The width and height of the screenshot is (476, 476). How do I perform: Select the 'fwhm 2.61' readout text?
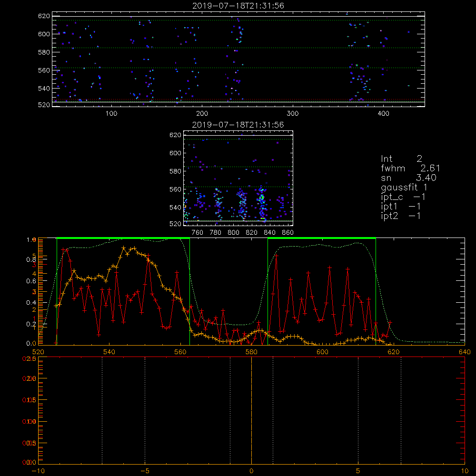(410, 168)
